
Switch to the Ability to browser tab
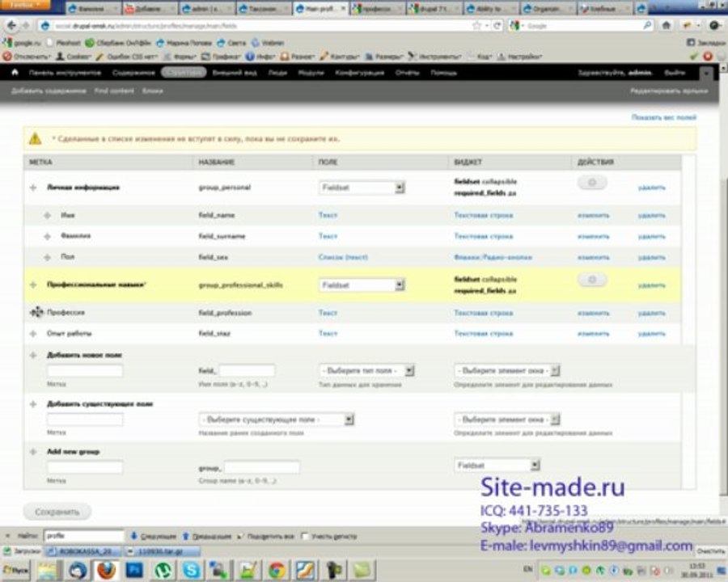tap(491, 8)
